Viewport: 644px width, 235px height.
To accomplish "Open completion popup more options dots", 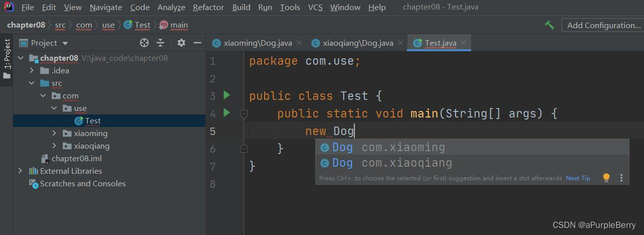I will (x=621, y=178).
